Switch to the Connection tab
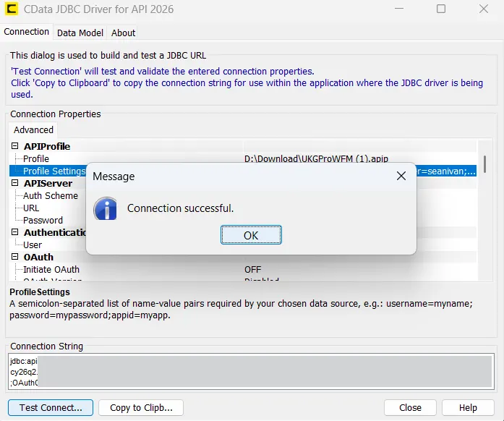 (26, 32)
